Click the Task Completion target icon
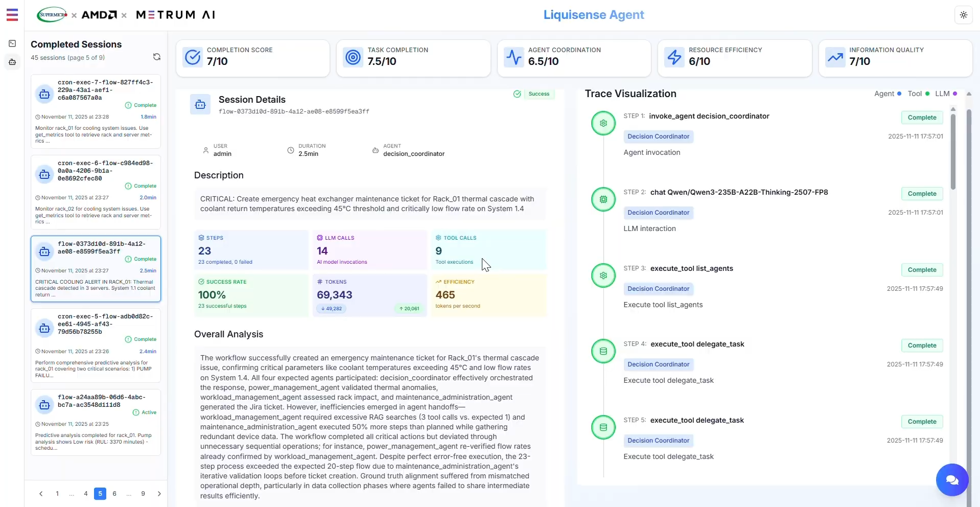 pos(353,57)
